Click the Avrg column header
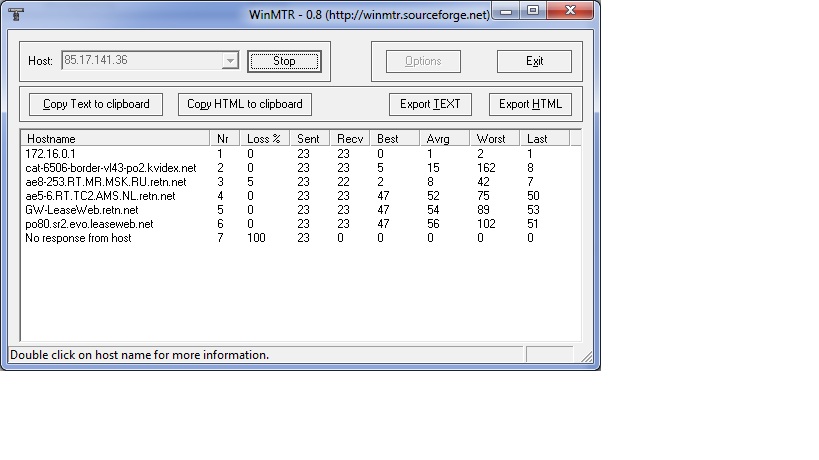The image size is (819, 460). point(444,139)
